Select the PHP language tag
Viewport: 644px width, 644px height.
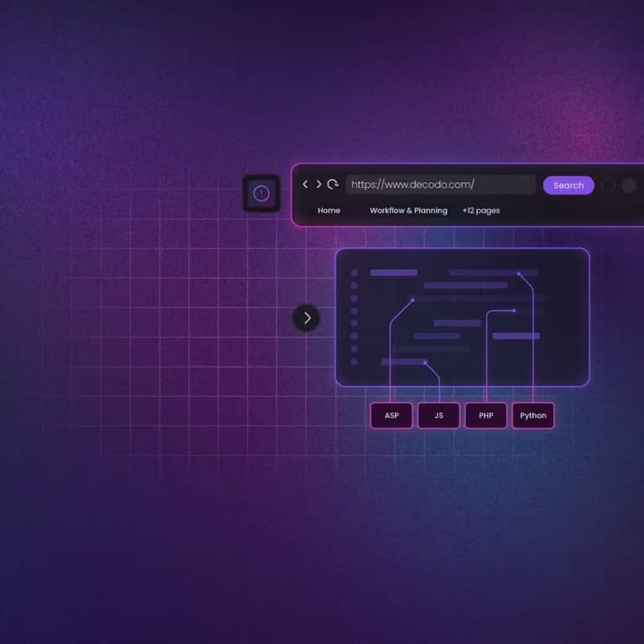pos(486,415)
